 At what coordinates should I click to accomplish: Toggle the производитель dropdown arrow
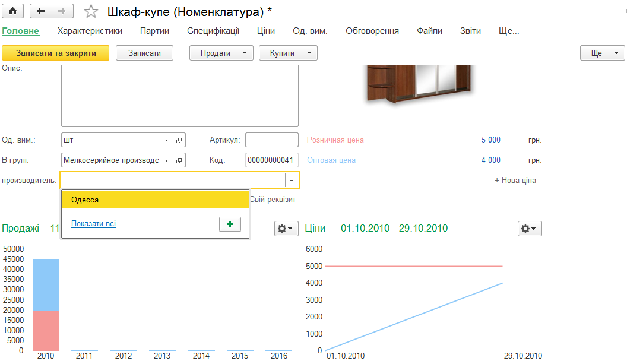(292, 181)
